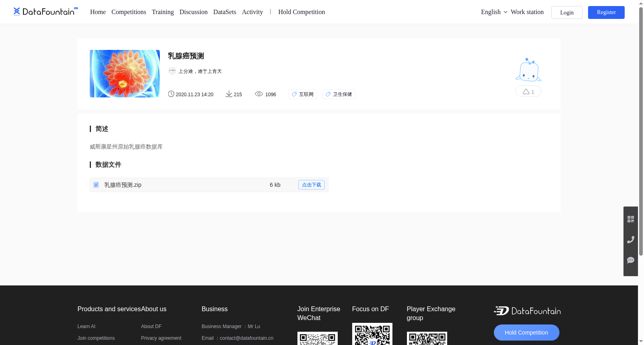Click the download count icon beside 215
The height and width of the screenshot is (345, 644).
coord(229,94)
